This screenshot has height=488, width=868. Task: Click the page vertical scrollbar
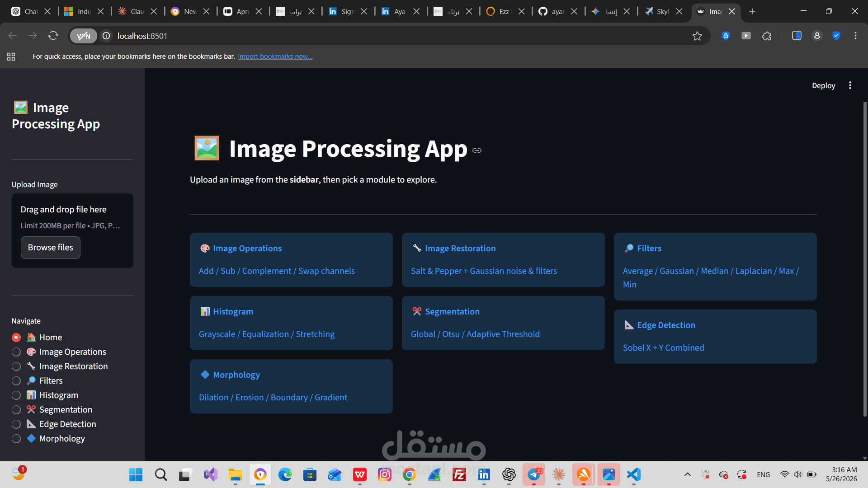[865, 260]
